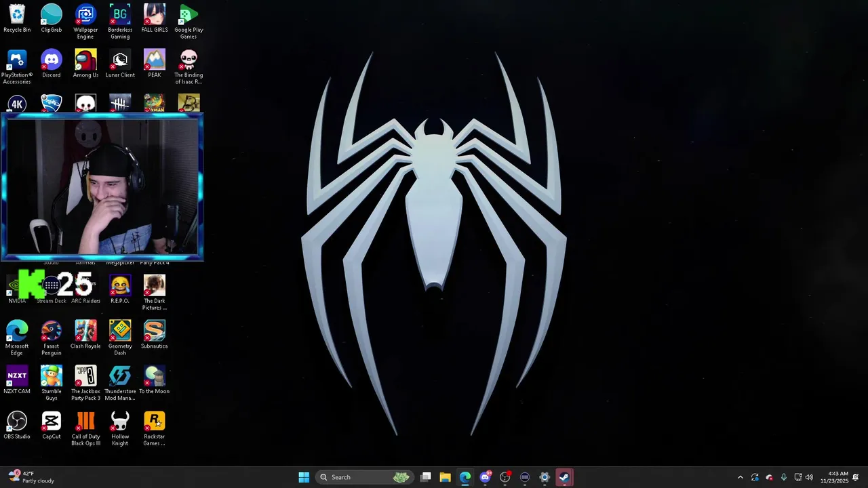This screenshot has width=868, height=488.
Task: Open the Recycle Bin desktop icon
Action: 17,18
